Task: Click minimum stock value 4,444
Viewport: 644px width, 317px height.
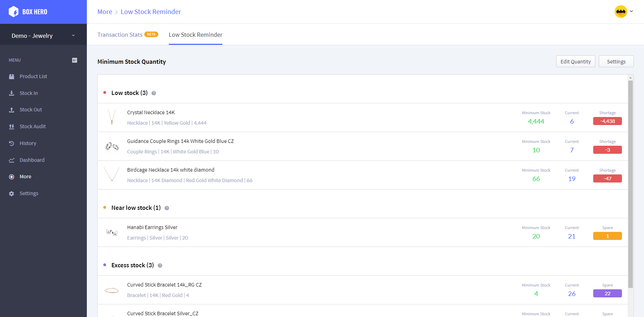Action: tap(536, 122)
